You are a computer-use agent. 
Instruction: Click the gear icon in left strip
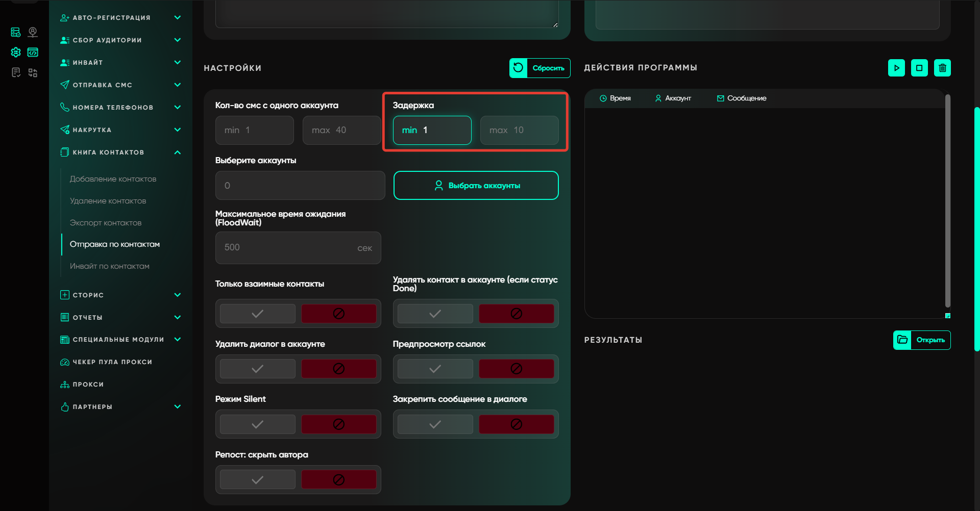16,52
